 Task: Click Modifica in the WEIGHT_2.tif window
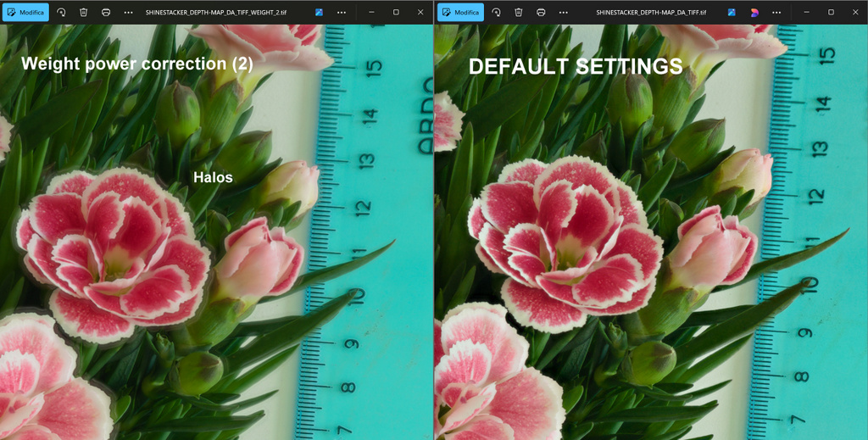[25, 12]
